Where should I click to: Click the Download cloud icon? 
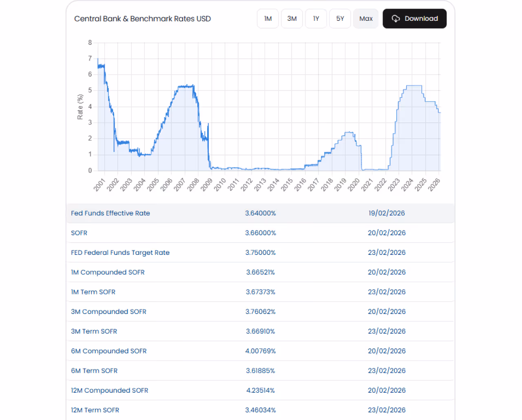click(x=396, y=18)
